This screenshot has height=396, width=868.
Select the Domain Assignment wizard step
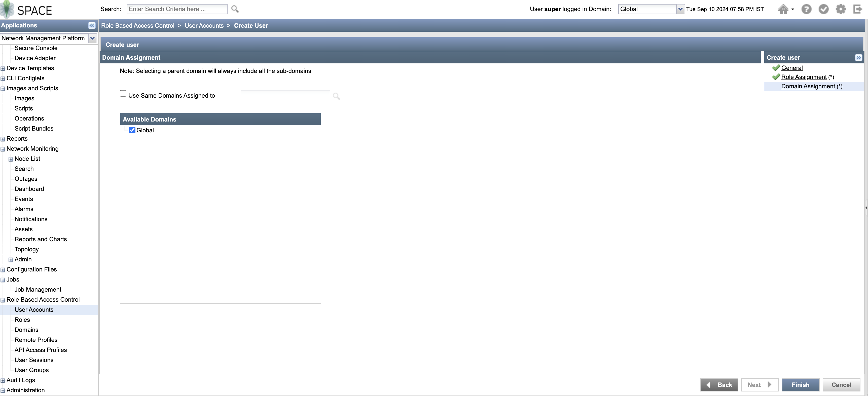pos(808,87)
